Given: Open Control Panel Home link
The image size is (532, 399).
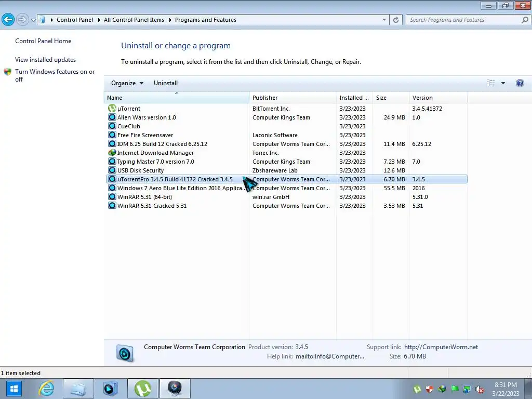Looking at the screenshot, I should tap(43, 41).
